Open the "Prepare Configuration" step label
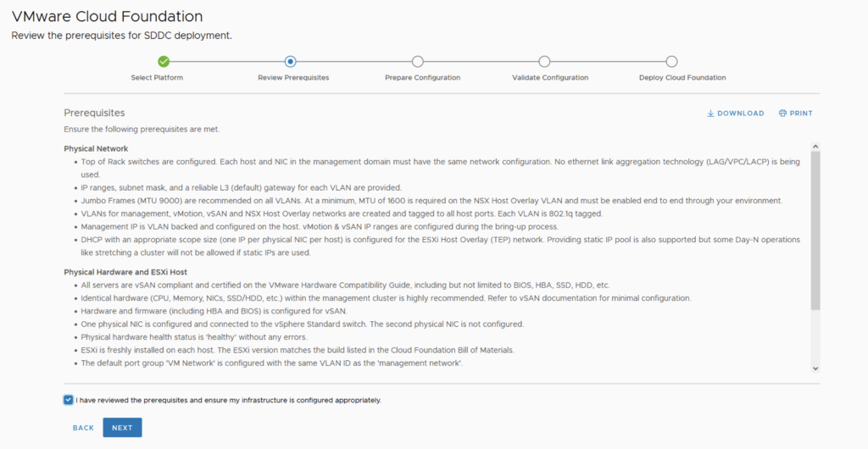The height and width of the screenshot is (449, 868). click(422, 78)
